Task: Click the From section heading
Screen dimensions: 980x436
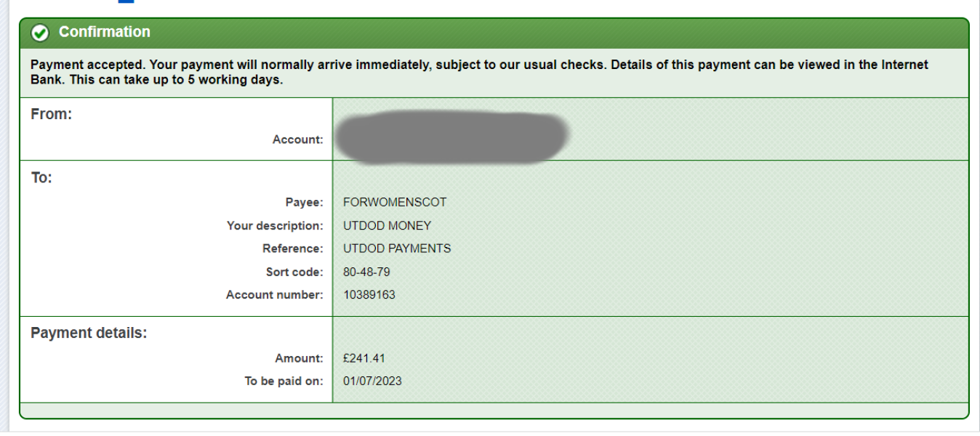Action: 51,115
